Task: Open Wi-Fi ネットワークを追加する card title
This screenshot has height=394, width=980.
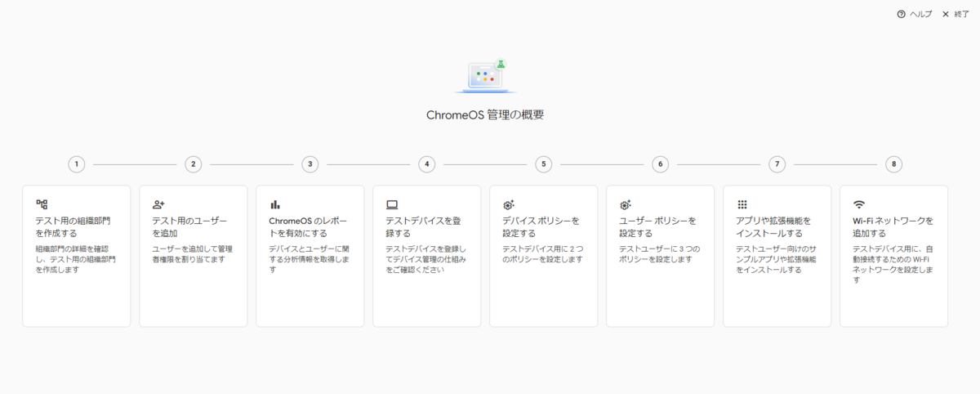Action: coord(893,226)
